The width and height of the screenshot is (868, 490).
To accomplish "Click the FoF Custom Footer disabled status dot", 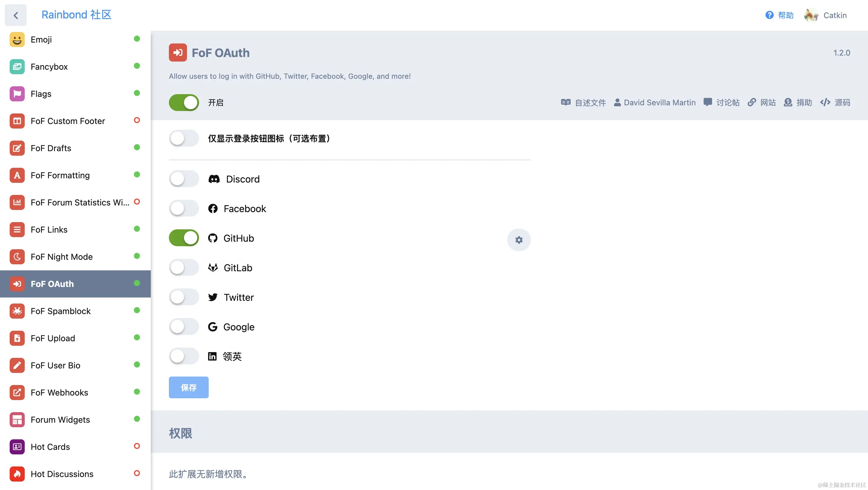I will [x=137, y=120].
